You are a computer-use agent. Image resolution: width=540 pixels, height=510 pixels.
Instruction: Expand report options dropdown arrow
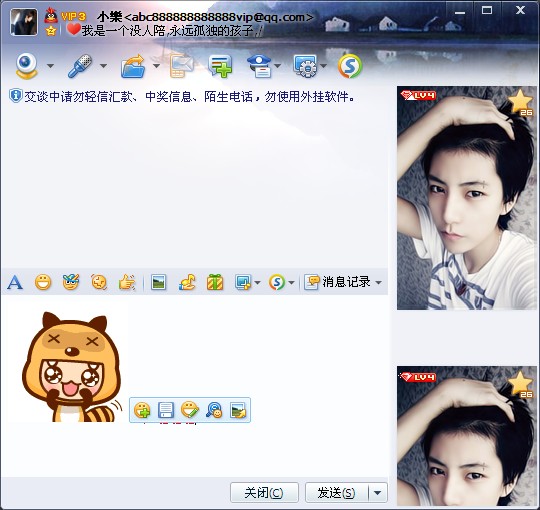(278, 65)
